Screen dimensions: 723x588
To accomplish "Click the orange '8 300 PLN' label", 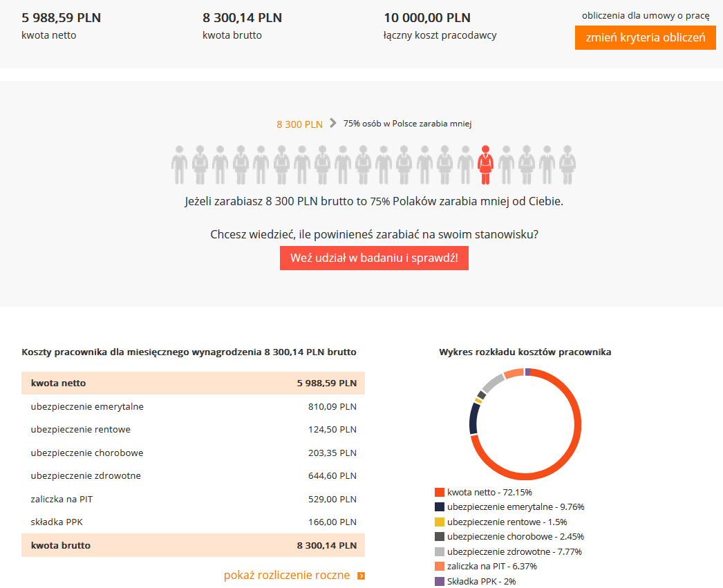I will click(x=299, y=124).
